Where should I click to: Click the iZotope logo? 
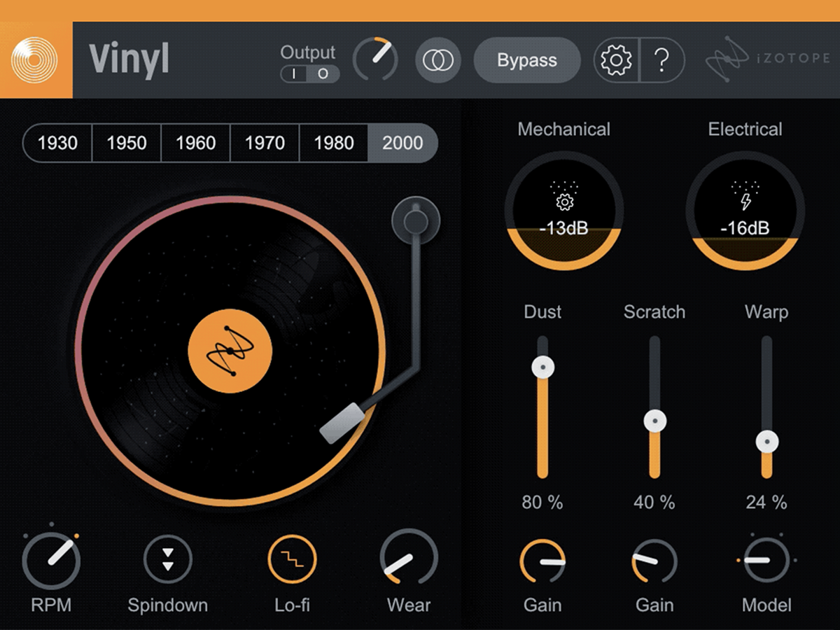point(767,59)
